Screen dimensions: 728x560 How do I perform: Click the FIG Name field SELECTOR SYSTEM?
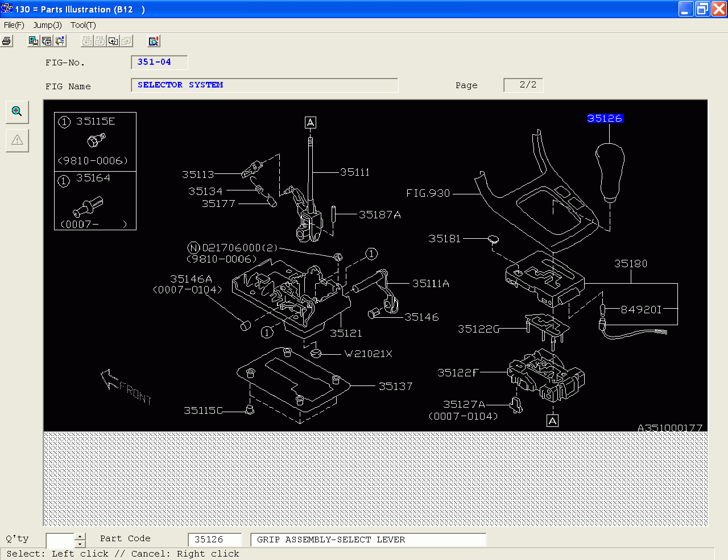point(264,85)
